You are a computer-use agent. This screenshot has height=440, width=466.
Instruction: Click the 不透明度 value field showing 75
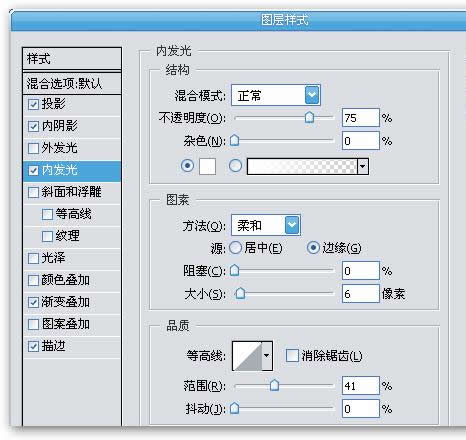click(x=361, y=118)
